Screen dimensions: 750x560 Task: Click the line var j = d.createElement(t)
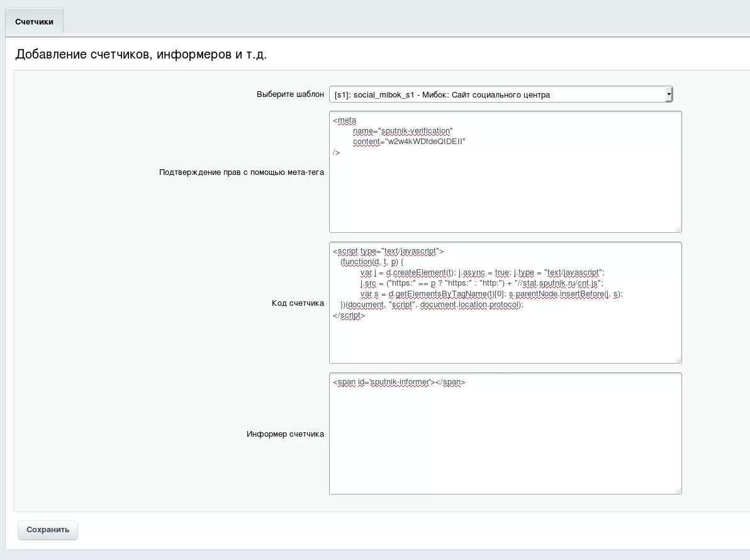pyautogui.click(x=482, y=272)
